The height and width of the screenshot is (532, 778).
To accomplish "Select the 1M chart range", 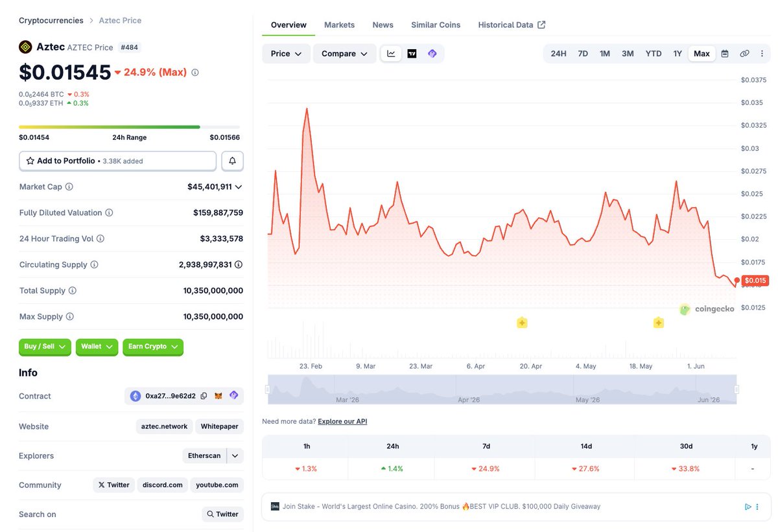I will 605,54.
